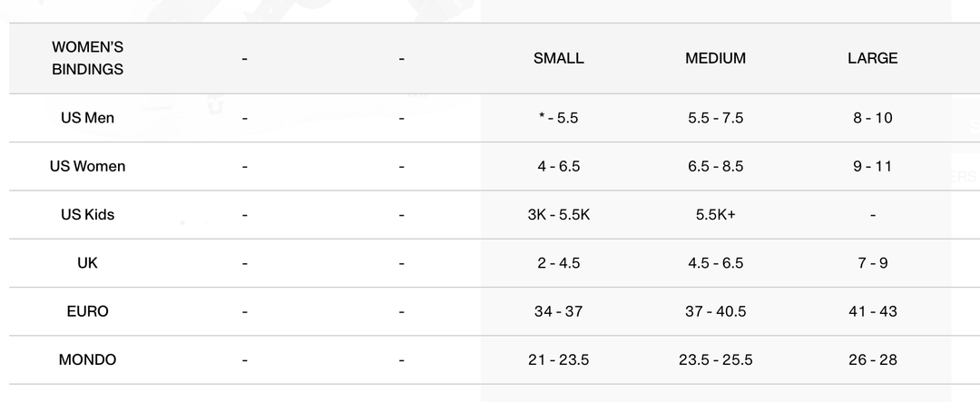Click the US Women large size "9 - 11"

872,166
